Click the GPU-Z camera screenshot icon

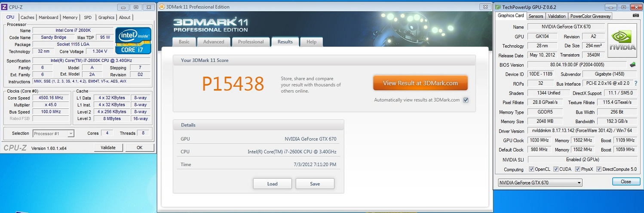[636, 15]
